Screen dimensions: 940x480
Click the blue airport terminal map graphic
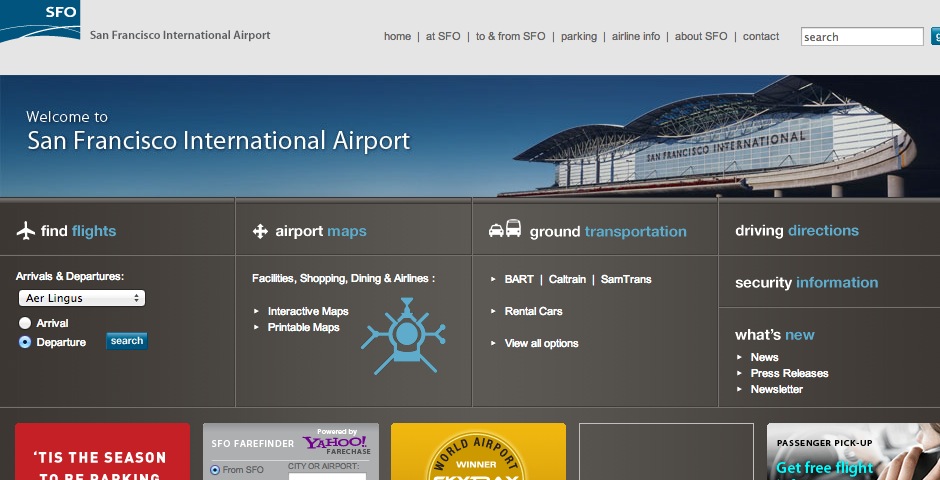pyautogui.click(x=404, y=336)
